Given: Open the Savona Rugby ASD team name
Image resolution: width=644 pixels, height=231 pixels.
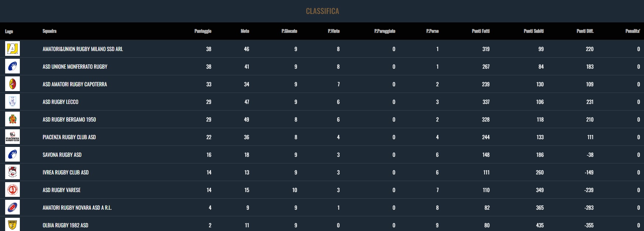Looking at the screenshot, I should click(x=62, y=155).
